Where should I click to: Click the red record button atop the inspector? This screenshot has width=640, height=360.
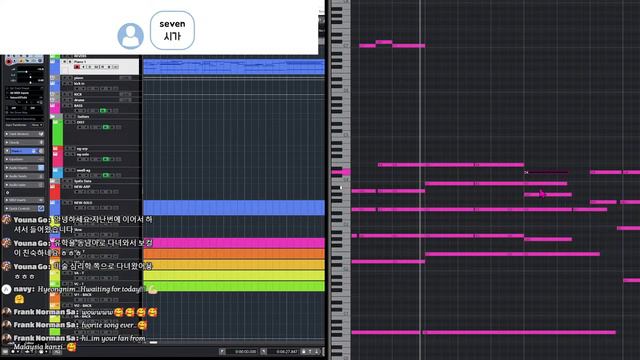(x=9, y=61)
